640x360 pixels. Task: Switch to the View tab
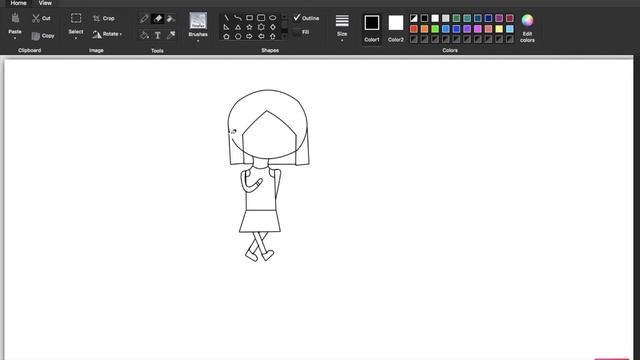45,3
